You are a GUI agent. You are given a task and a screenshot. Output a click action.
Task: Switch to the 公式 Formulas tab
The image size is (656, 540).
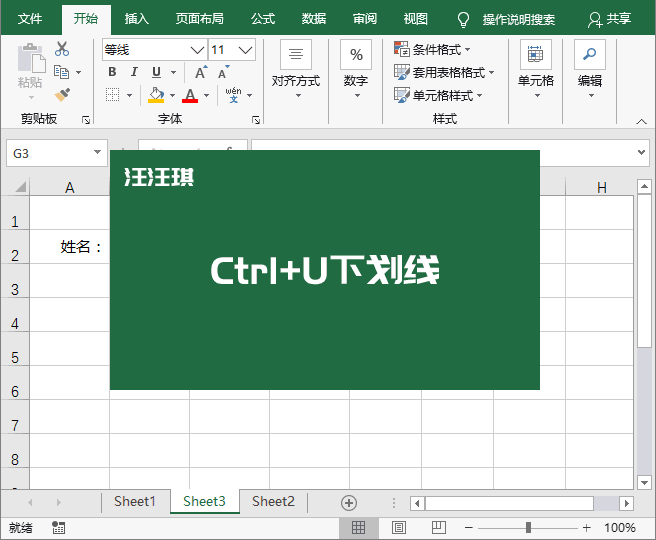(263, 19)
